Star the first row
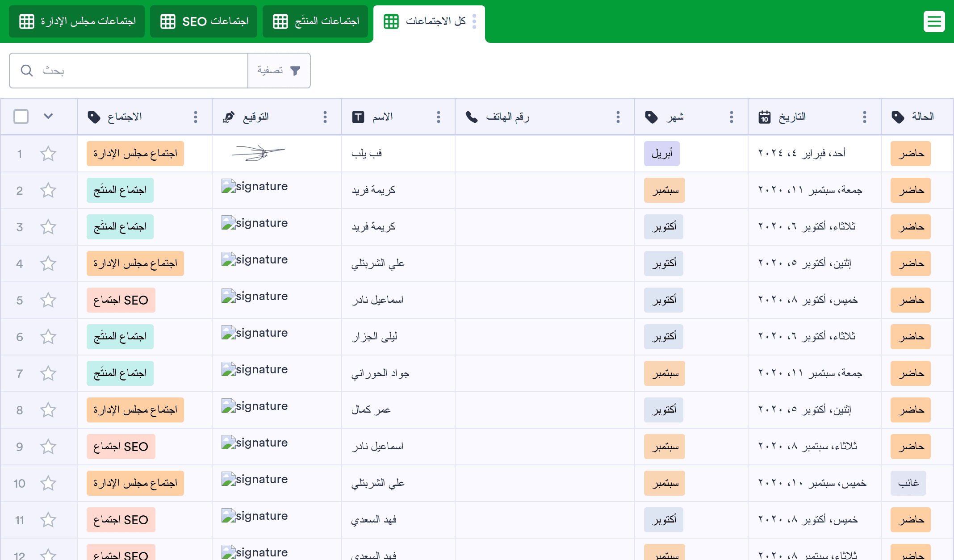This screenshot has width=954, height=560. tap(48, 154)
